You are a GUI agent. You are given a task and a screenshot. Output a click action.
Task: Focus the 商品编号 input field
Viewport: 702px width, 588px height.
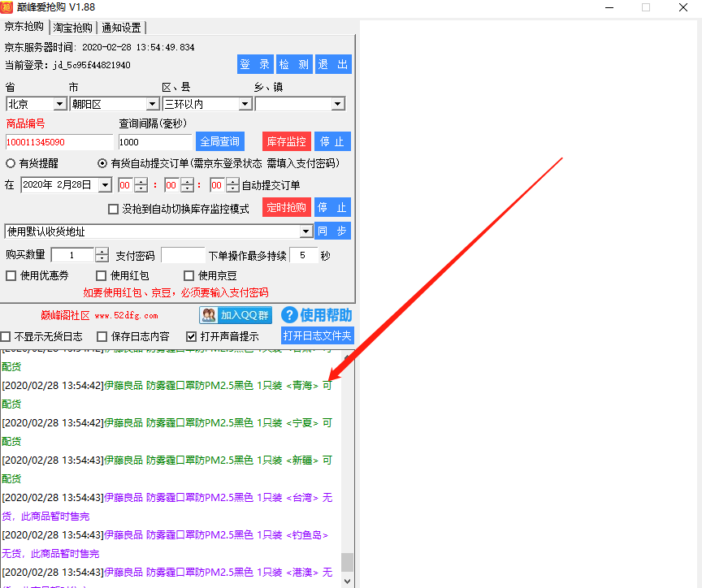tap(59, 142)
